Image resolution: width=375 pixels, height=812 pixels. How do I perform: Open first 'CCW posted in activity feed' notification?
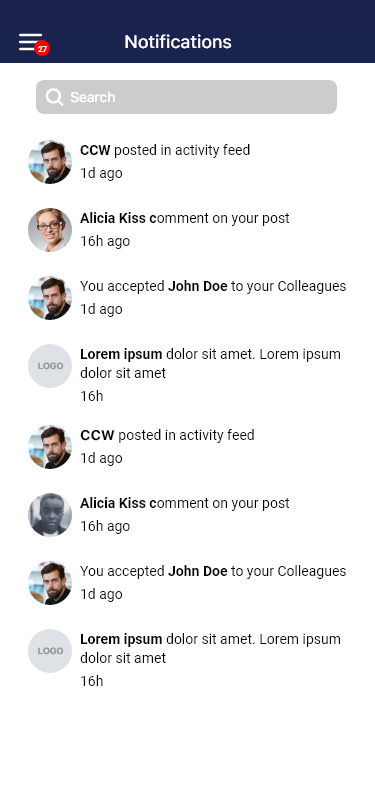[x=188, y=162]
